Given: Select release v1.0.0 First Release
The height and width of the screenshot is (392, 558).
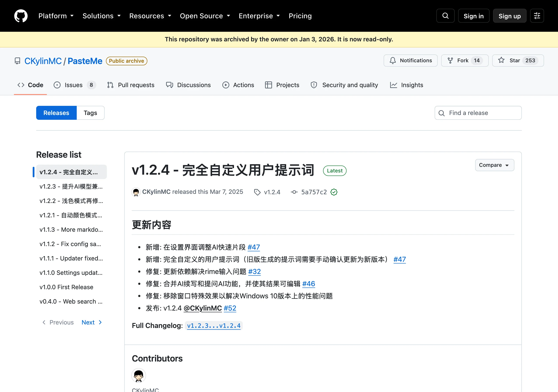Looking at the screenshot, I should (x=71, y=287).
